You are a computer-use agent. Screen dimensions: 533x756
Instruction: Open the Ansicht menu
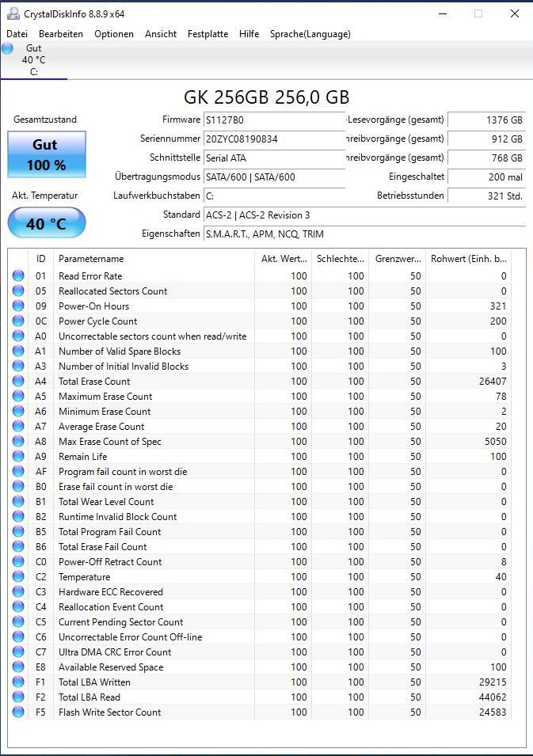[x=161, y=34]
